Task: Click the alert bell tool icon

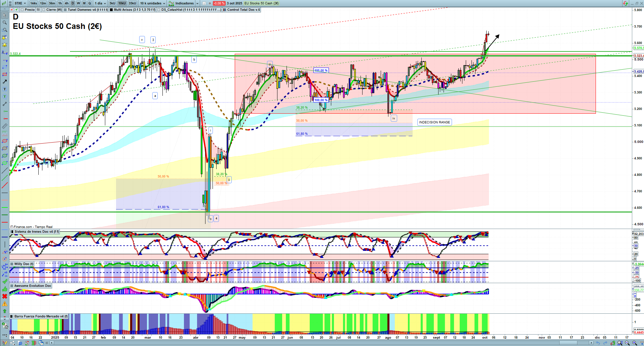Action: tap(5, 45)
